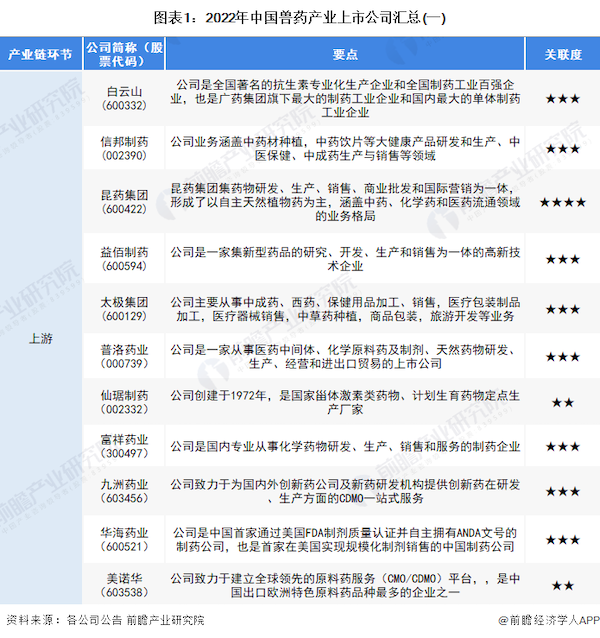
Task: Click company cell 华海药业 (600521)
Action: 124,540
